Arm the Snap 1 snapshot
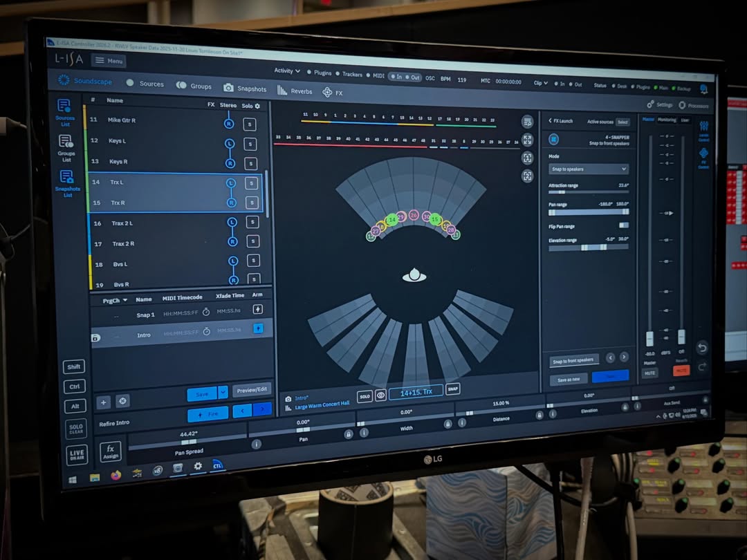This screenshot has height=560, width=747. tap(257, 310)
